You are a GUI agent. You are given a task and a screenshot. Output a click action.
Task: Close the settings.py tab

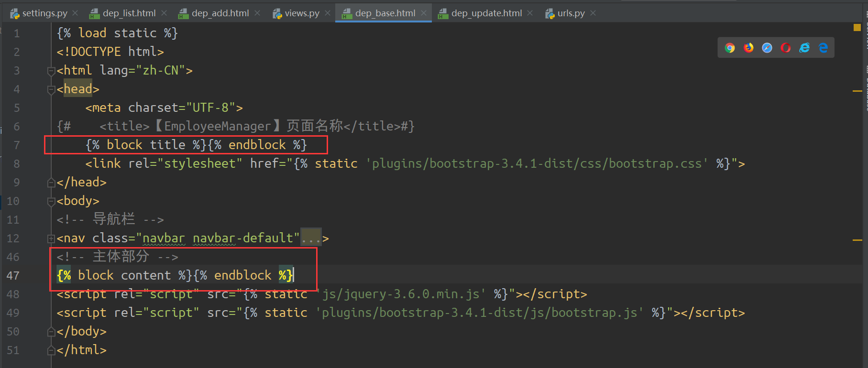click(x=75, y=13)
